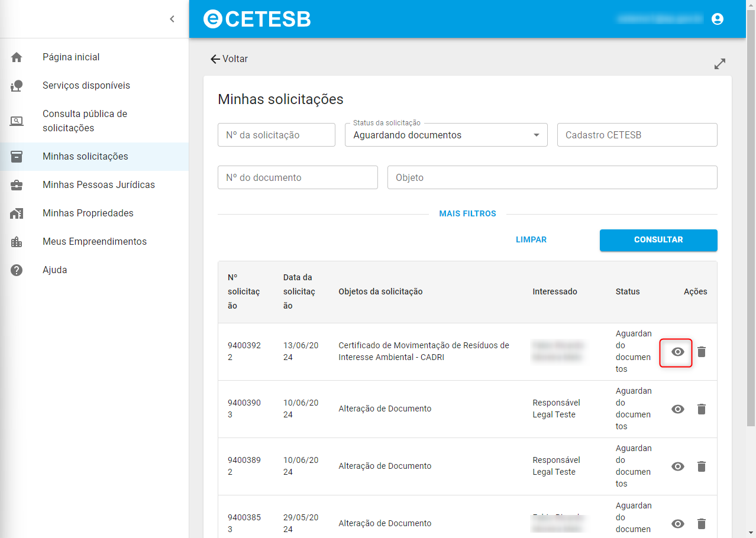View request 94003892 with the eye icon
Screen dimensions: 756x538
click(678, 466)
